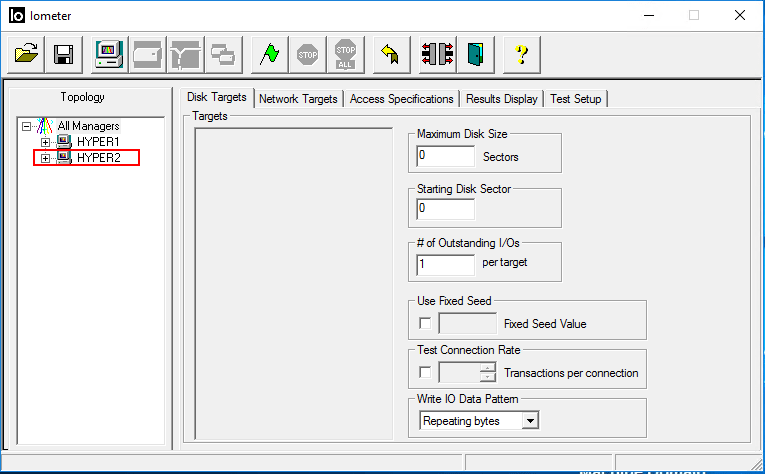Open the Test Setup tab

pyautogui.click(x=576, y=99)
